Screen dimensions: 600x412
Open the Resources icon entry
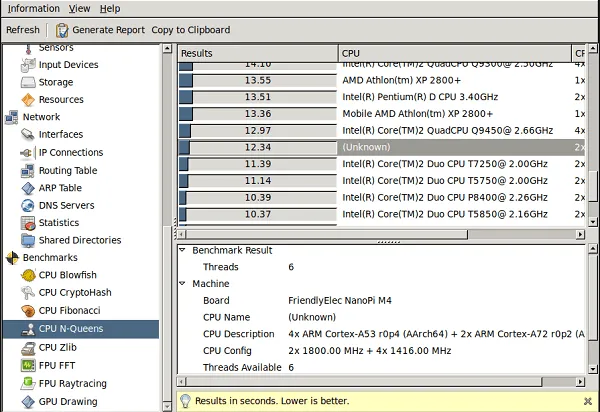pos(28,100)
